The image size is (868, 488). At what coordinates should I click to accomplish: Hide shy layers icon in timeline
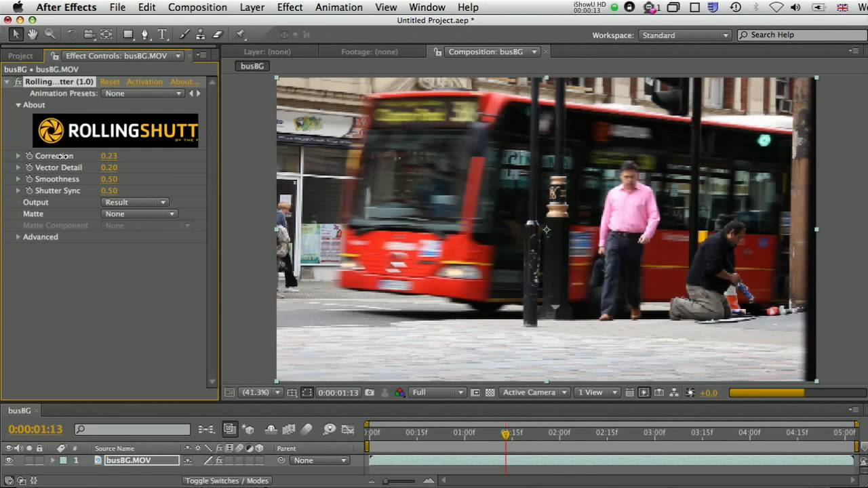271,429
